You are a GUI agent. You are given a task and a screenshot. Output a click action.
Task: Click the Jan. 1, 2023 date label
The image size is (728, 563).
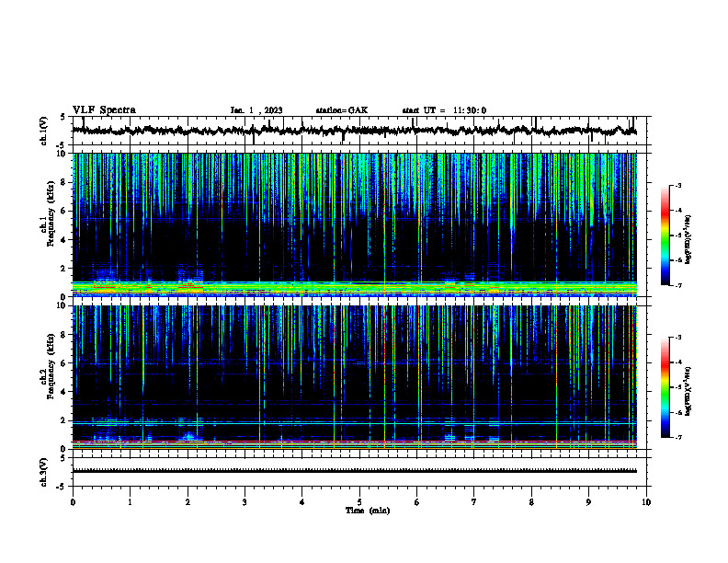256,110
